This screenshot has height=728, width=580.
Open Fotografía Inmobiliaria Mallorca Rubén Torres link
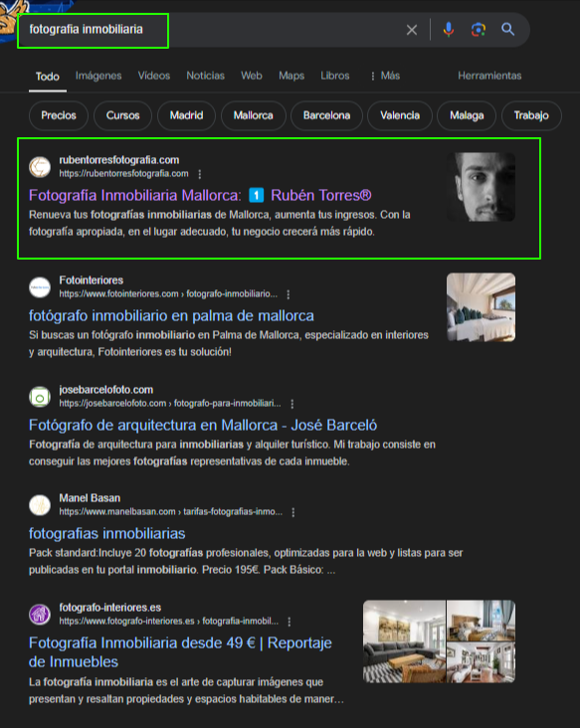coord(200,196)
